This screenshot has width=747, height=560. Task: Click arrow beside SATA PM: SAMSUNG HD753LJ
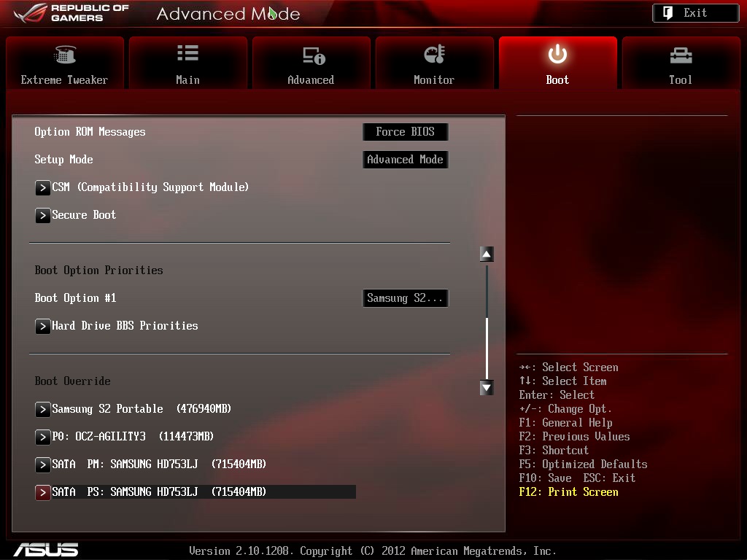[42, 464]
